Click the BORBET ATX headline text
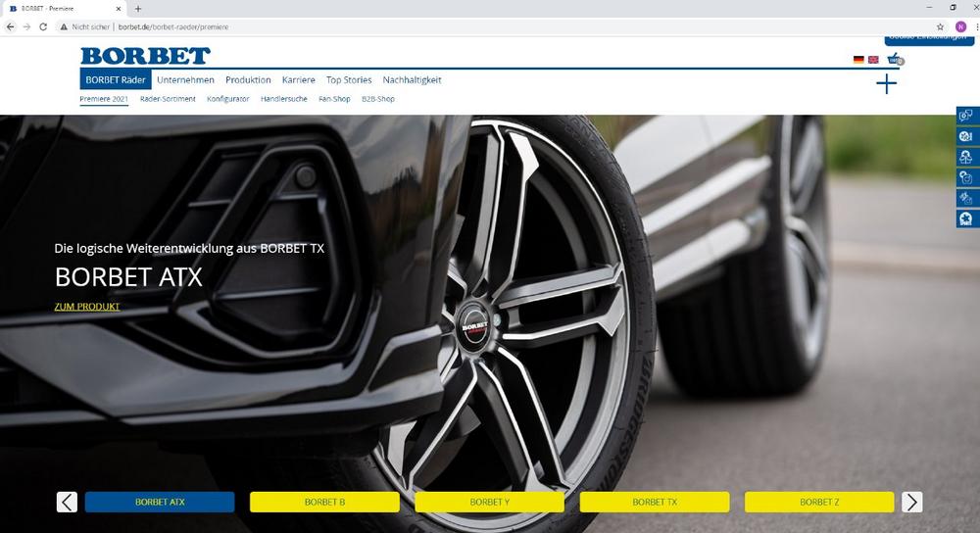 128,277
